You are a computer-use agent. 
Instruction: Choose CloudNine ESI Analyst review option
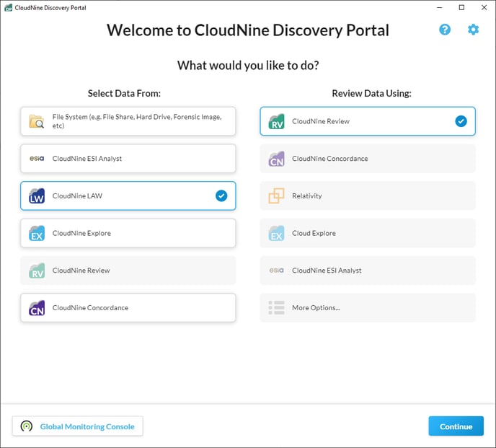(x=368, y=271)
